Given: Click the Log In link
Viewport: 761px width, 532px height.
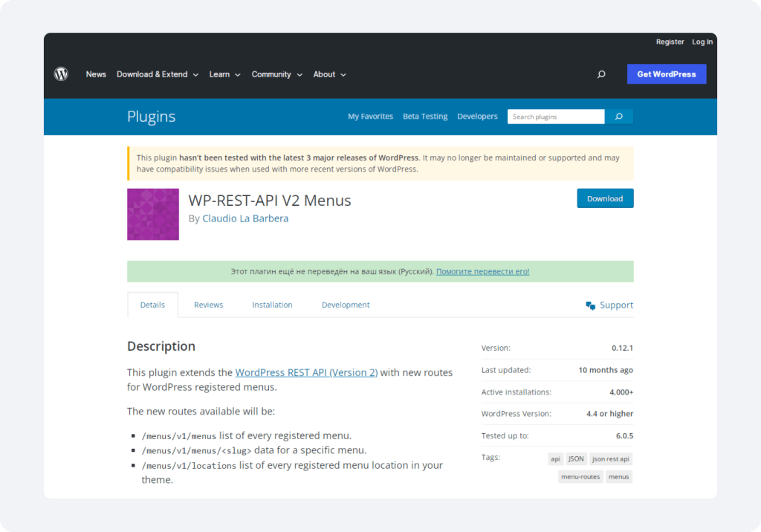Looking at the screenshot, I should [702, 42].
